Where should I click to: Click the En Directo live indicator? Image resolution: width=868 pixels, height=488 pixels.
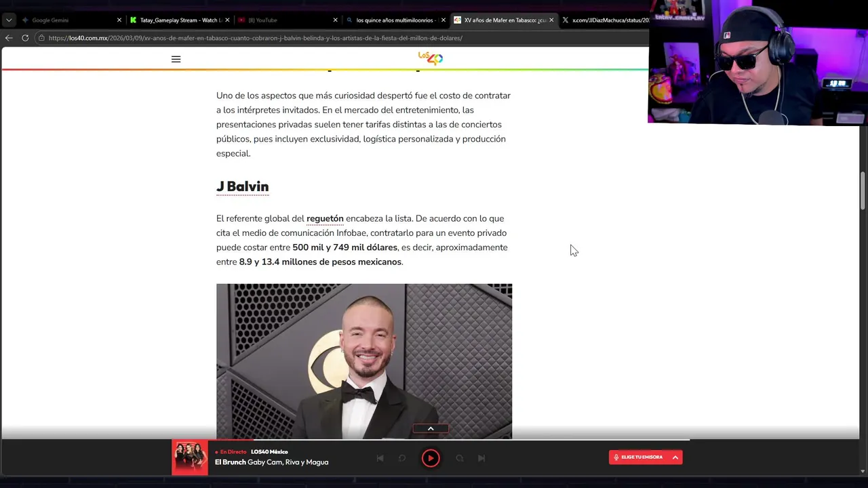click(231, 452)
